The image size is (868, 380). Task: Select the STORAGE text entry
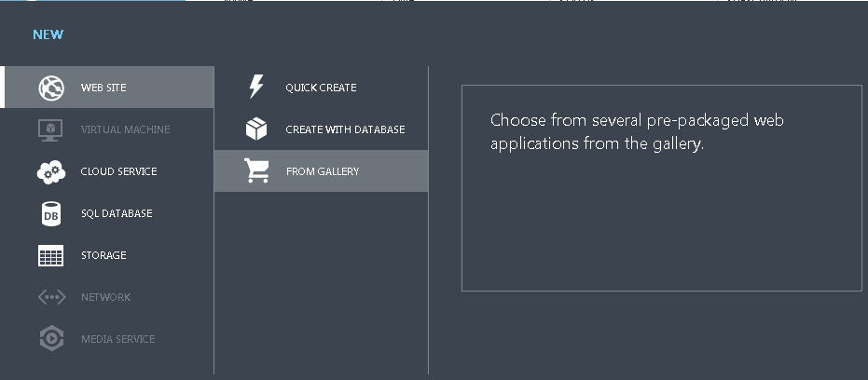pyautogui.click(x=103, y=255)
